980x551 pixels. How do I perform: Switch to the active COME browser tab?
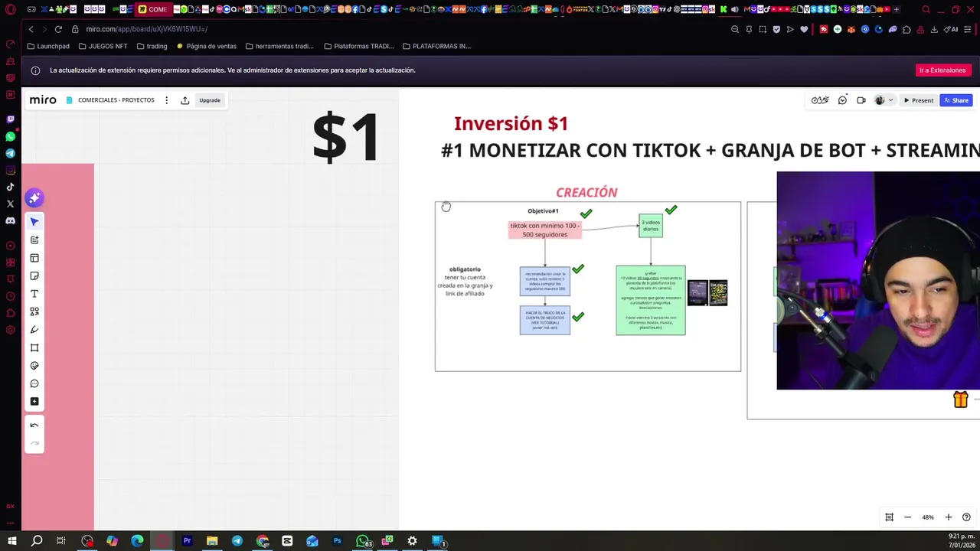[x=153, y=9]
